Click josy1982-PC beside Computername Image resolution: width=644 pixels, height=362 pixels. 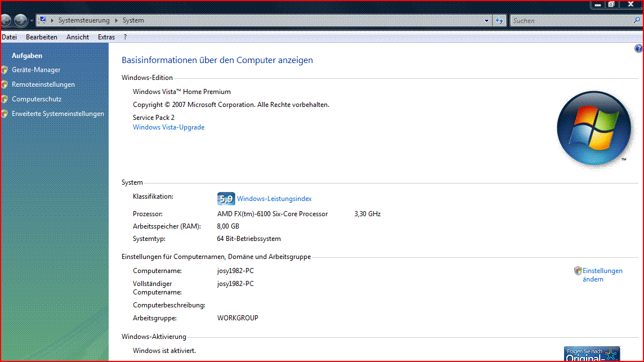tap(235, 271)
